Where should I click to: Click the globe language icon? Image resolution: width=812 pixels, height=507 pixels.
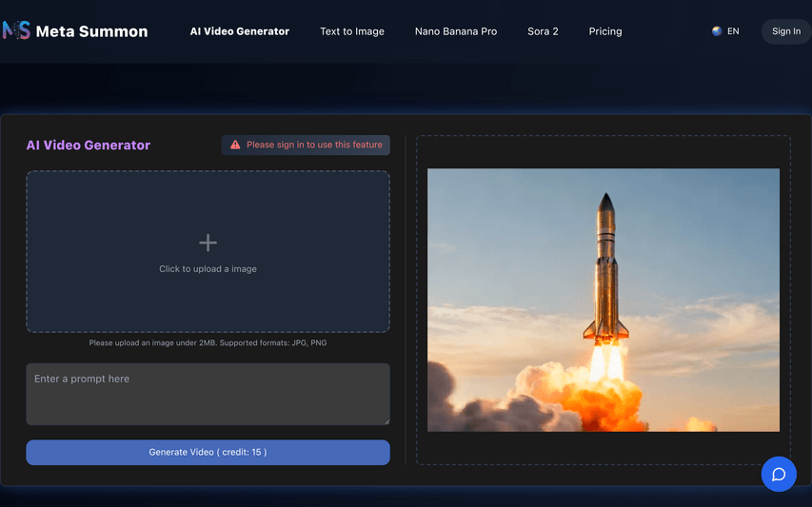(717, 31)
